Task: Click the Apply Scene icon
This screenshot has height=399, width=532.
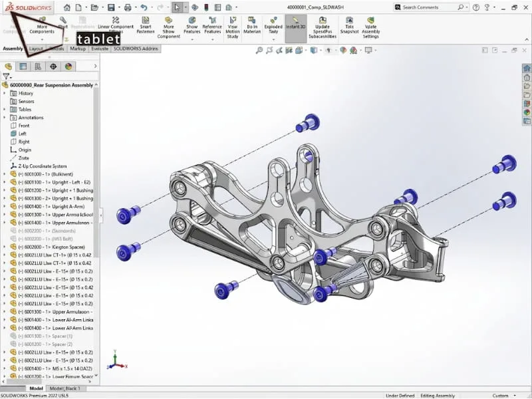Action: tap(354, 51)
